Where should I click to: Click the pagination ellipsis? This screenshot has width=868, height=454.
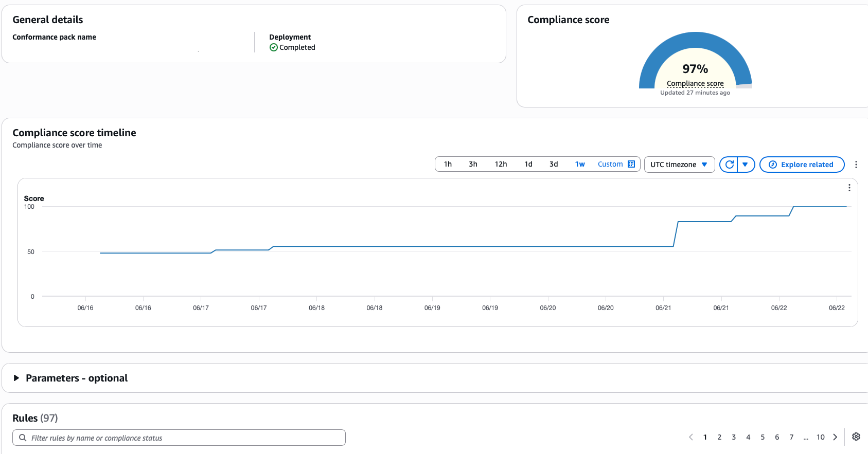pos(806,438)
